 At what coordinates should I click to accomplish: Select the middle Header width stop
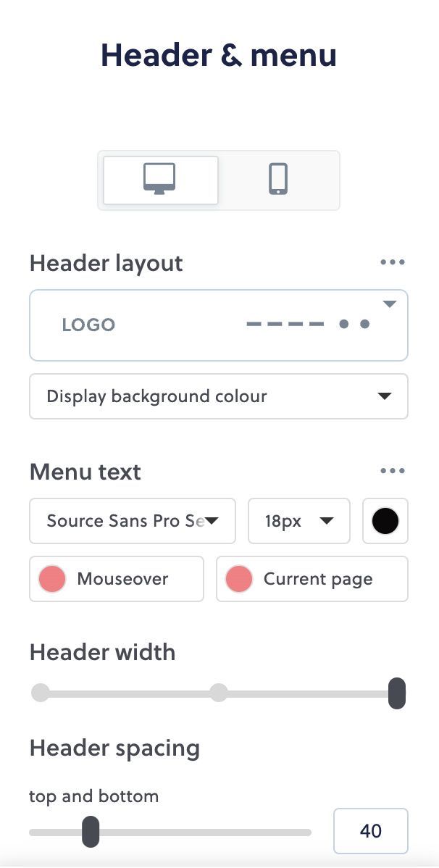[219, 693]
